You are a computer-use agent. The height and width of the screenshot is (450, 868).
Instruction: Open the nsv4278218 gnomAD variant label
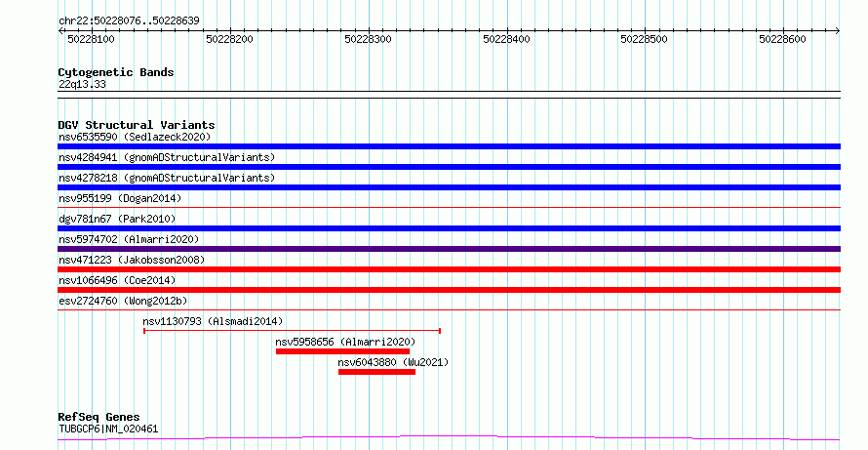[167, 178]
